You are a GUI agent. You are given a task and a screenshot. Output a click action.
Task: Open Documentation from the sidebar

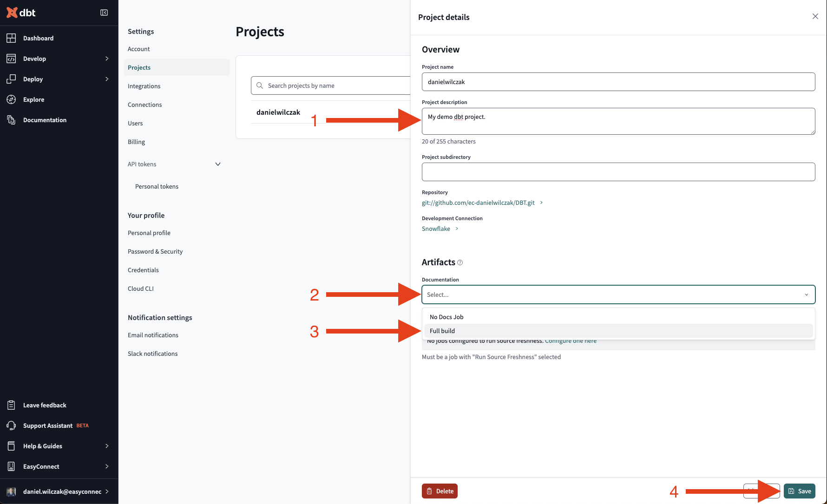pyautogui.click(x=45, y=120)
